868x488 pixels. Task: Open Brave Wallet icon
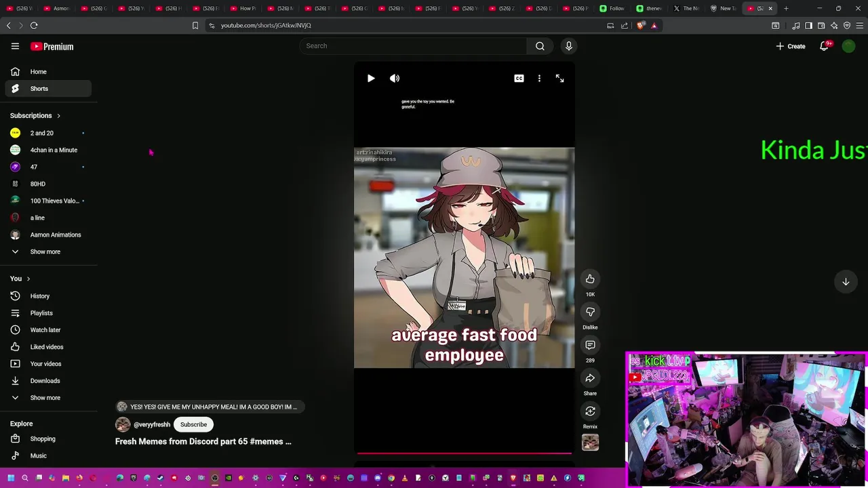[x=821, y=25]
